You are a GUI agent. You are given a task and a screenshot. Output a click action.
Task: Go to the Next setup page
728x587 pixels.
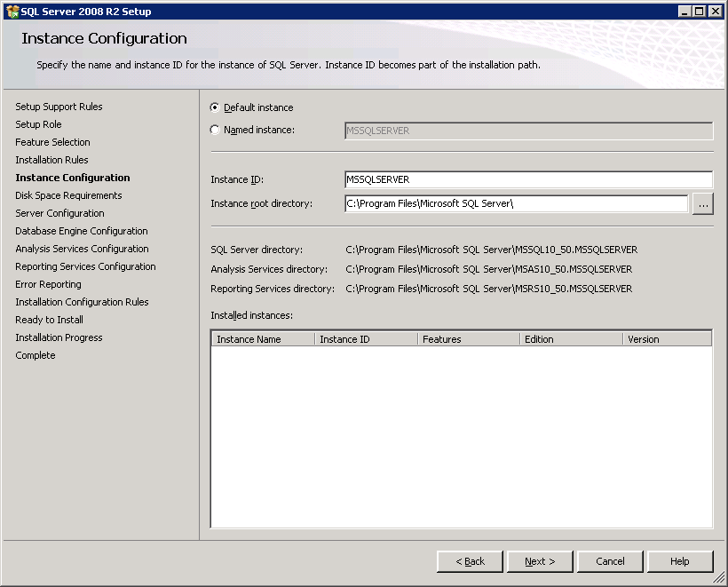tap(540, 561)
